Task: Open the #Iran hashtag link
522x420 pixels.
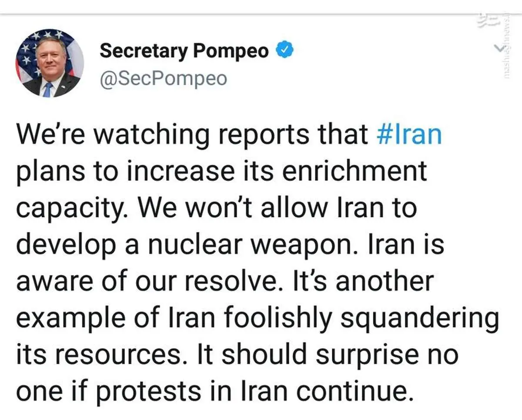Action: pyautogui.click(x=408, y=135)
